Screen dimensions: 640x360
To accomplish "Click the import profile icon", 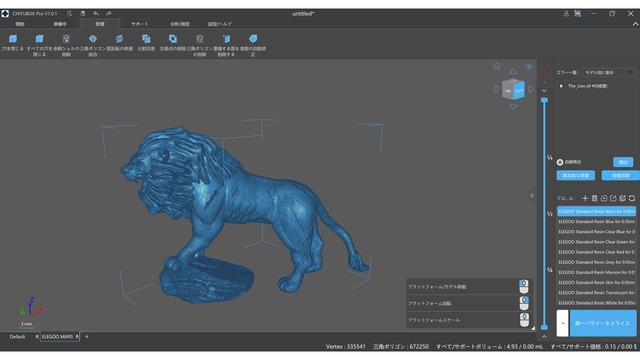I will [x=604, y=198].
